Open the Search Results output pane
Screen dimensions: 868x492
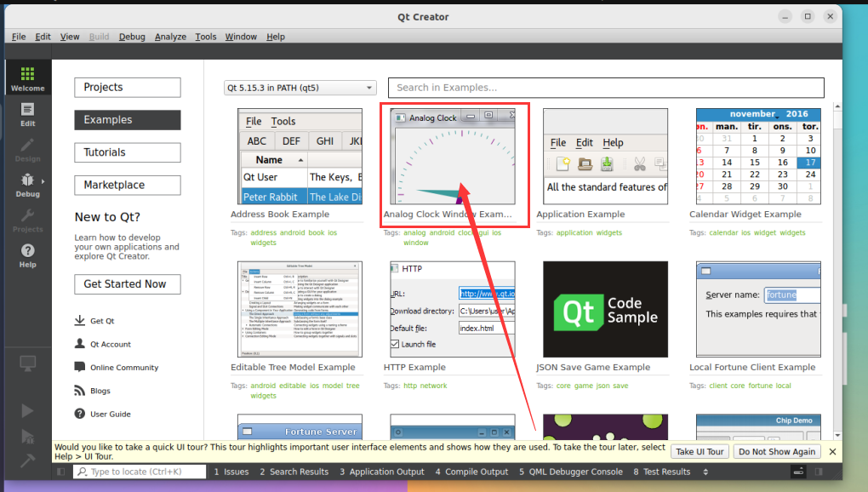(x=294, y=472)
